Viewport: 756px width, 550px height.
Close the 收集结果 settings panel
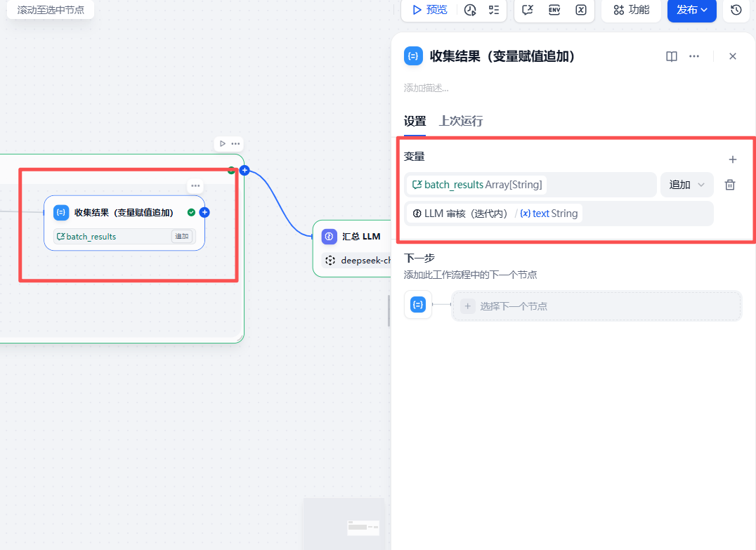pyautogui.click(x=733, y=56)
